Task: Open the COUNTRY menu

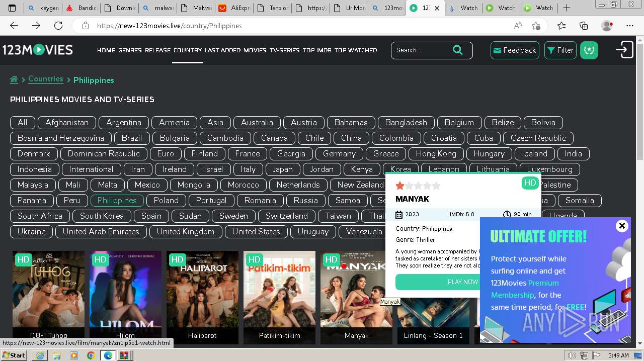Action: tap(188, 50)
